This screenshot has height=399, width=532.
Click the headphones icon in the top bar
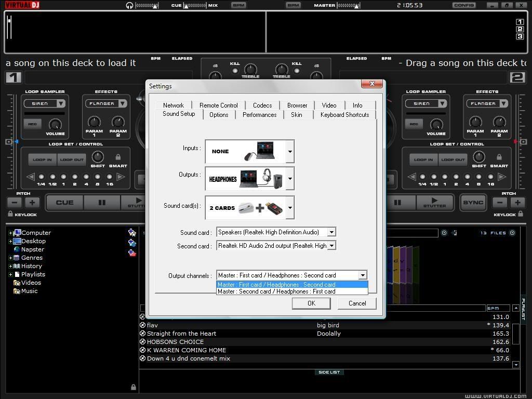(x=129, y=5)
